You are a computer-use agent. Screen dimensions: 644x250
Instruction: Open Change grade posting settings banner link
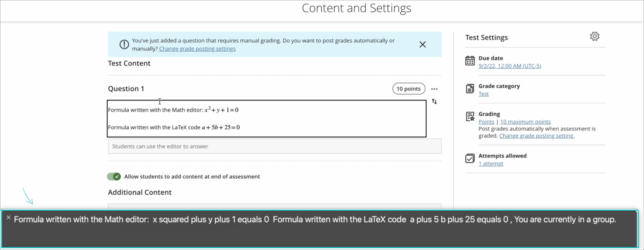[197, 49]
